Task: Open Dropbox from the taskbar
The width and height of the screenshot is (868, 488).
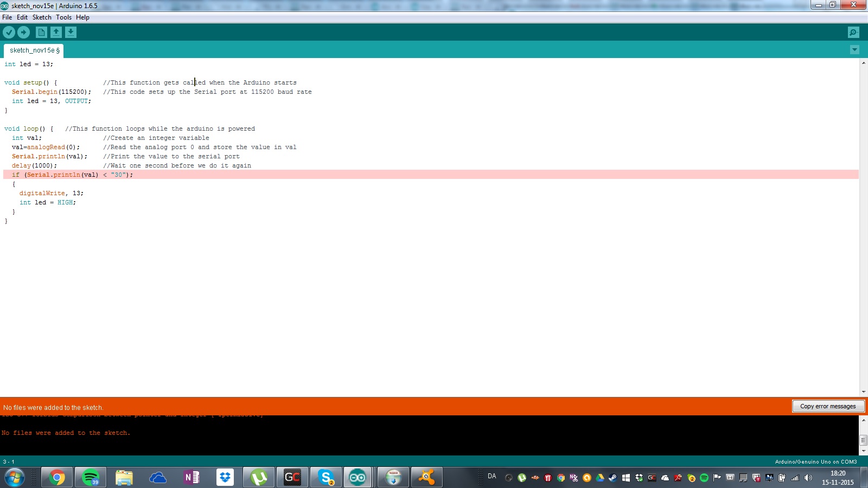Action: (x=225, y=478)
